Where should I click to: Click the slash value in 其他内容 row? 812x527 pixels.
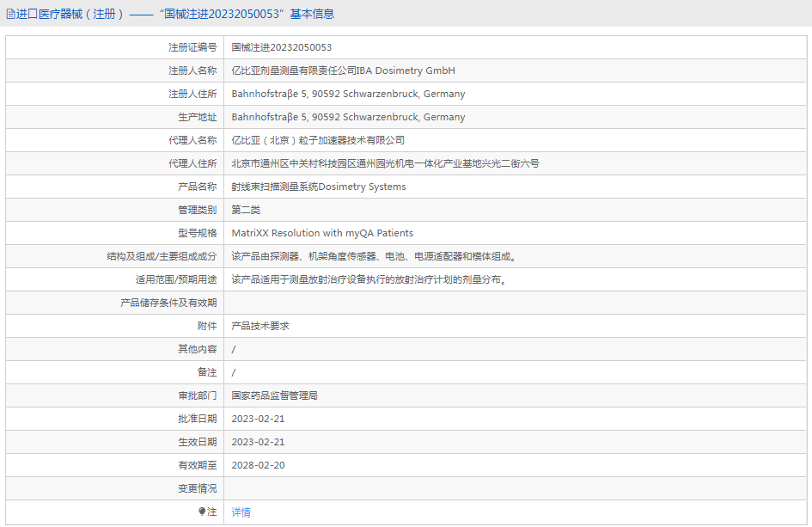[x=234, y=349]
